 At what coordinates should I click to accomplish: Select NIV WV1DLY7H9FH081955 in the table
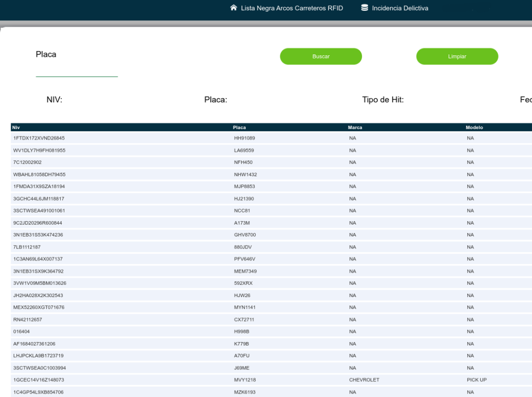point(39,150)
